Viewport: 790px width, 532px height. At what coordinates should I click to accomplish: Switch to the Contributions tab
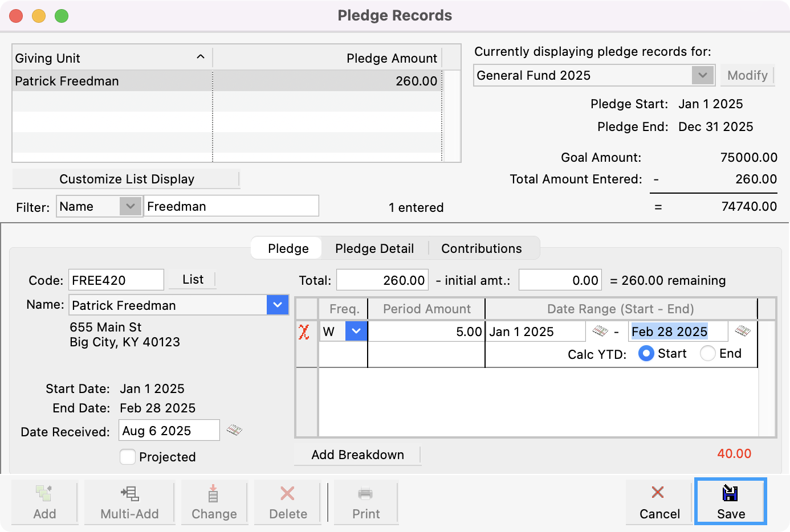481,248
